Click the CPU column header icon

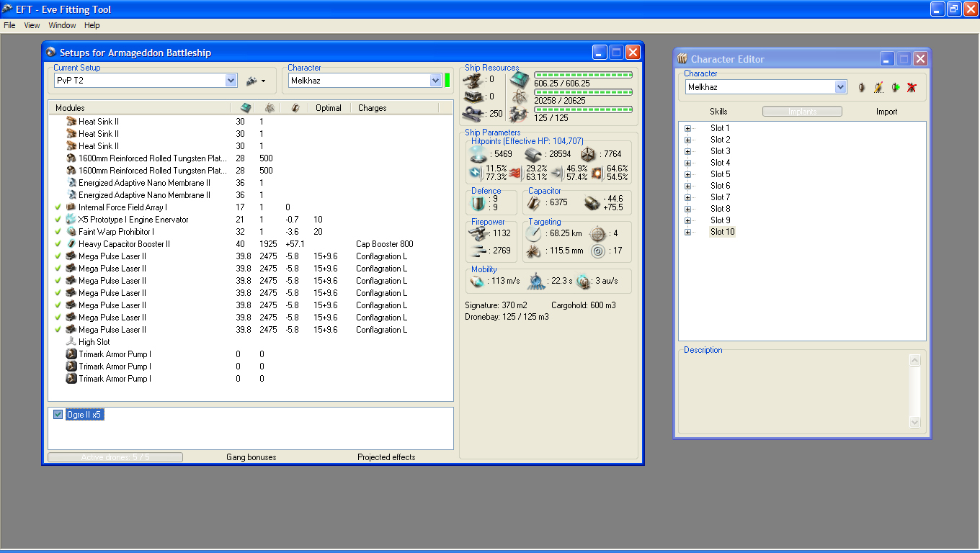point(246,108)
